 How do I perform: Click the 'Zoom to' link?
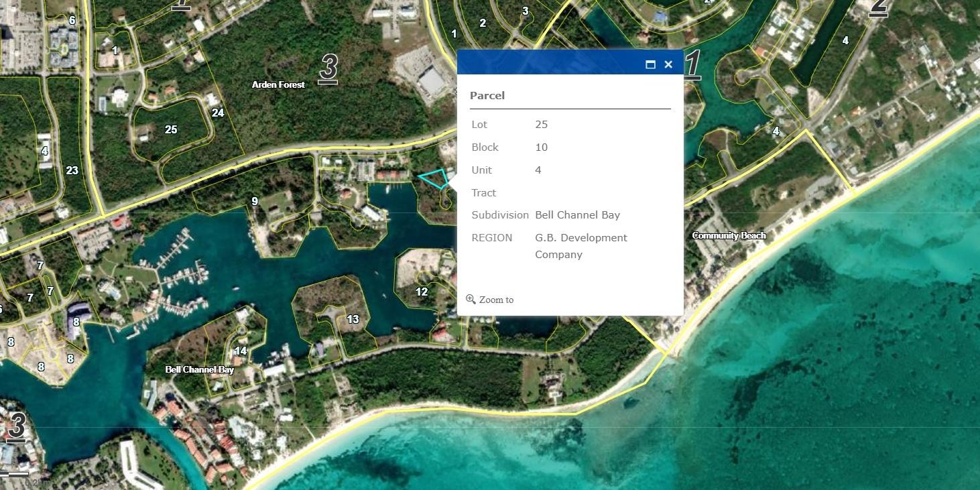tap(496, 300)
